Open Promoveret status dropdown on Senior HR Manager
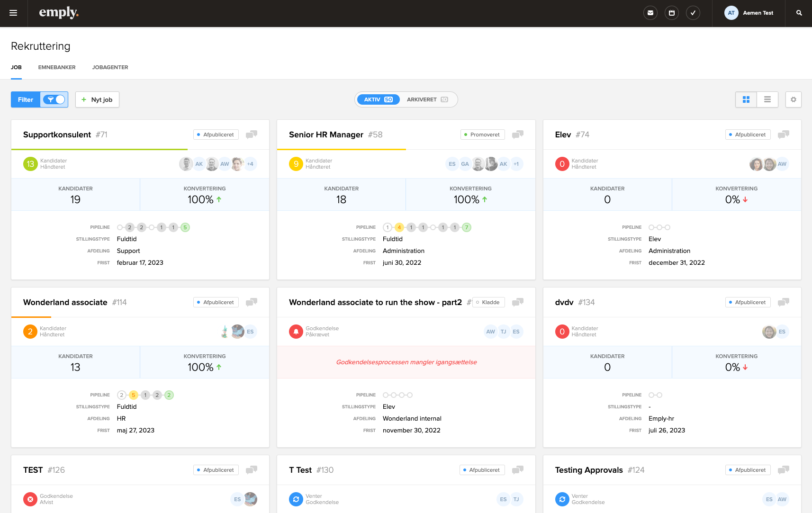The image size is (812, 513). pyautogui.click(x=482, y=135)
